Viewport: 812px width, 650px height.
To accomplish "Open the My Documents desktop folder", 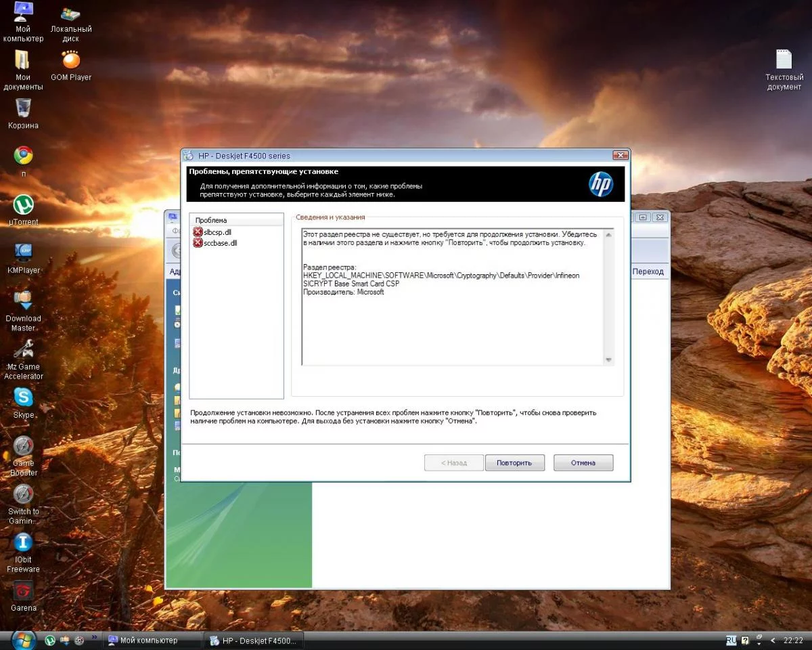I will pos(23,70).
